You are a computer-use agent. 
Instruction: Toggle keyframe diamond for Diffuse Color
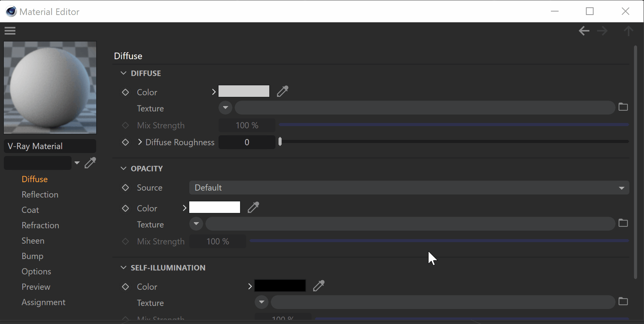pyautogui.click(x=125, y=92)
